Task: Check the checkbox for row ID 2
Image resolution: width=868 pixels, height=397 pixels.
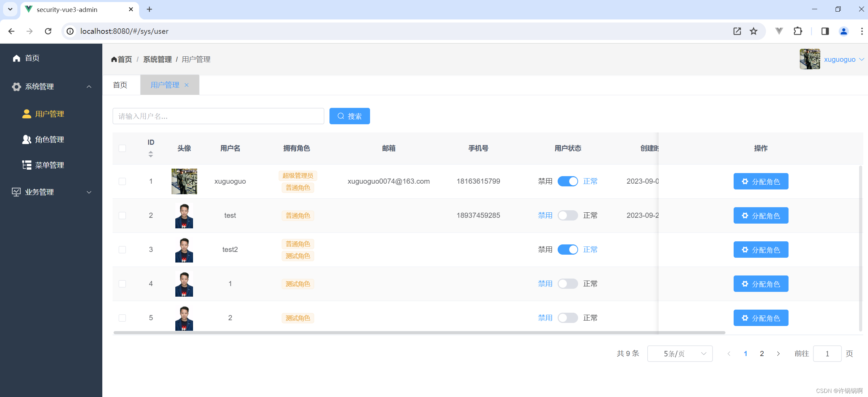Action: (x=122, y=215)
